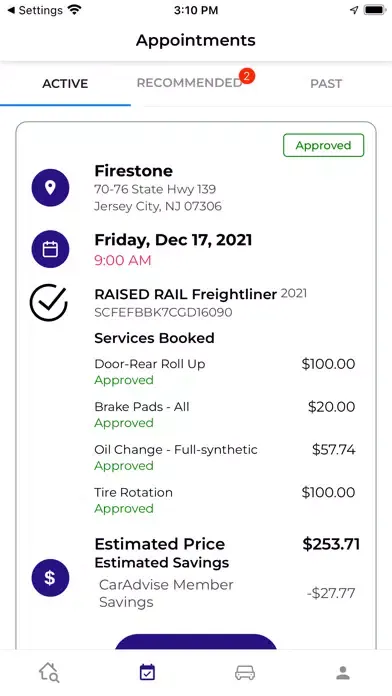Go back to Settings via the status bar arrow

tap(35, 10)
